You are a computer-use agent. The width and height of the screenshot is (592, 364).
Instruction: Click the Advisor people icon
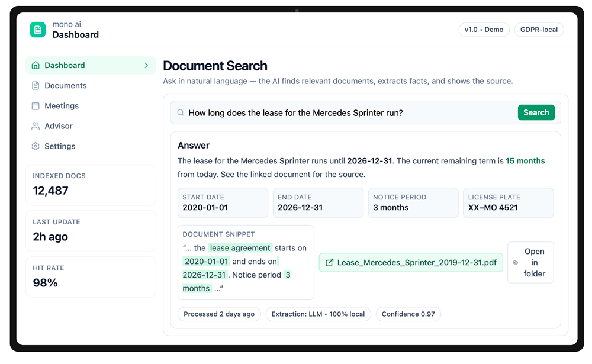pyautogui.click(x=36, y=126)
